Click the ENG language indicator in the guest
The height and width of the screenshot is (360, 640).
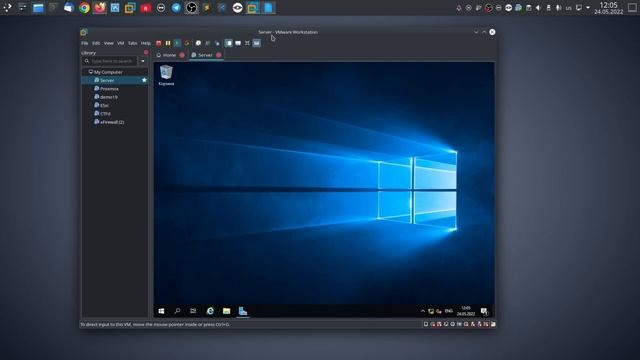click(449, 311)
